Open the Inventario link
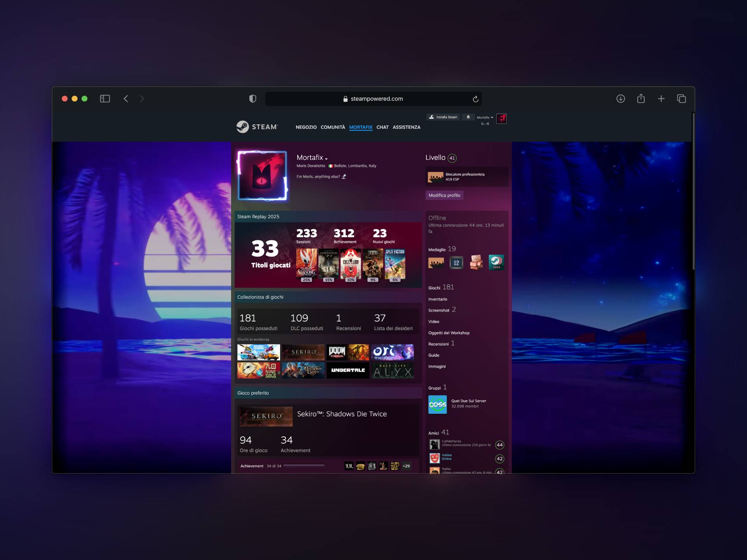The image size is (747, 560). pyautogui.click(x=438, y=299)
